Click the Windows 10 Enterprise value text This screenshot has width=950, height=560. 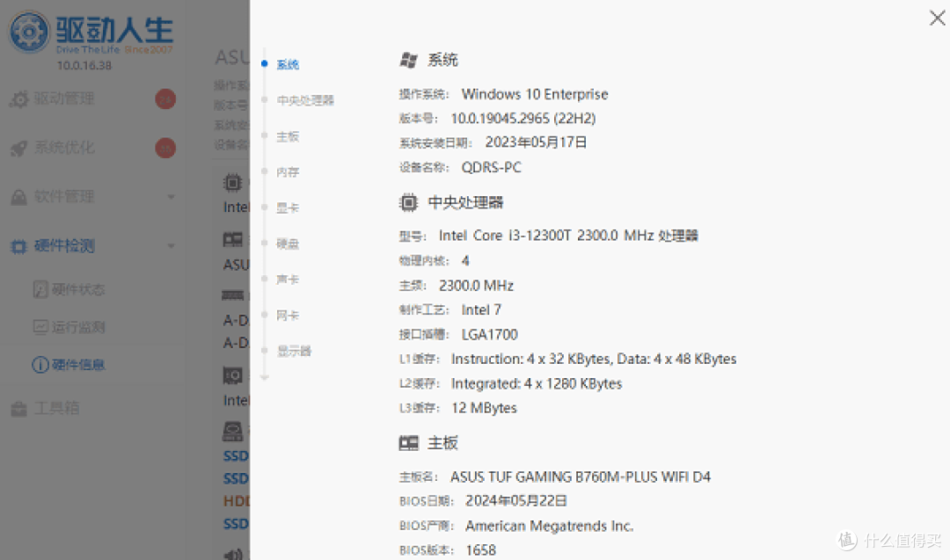coord(535,94)
